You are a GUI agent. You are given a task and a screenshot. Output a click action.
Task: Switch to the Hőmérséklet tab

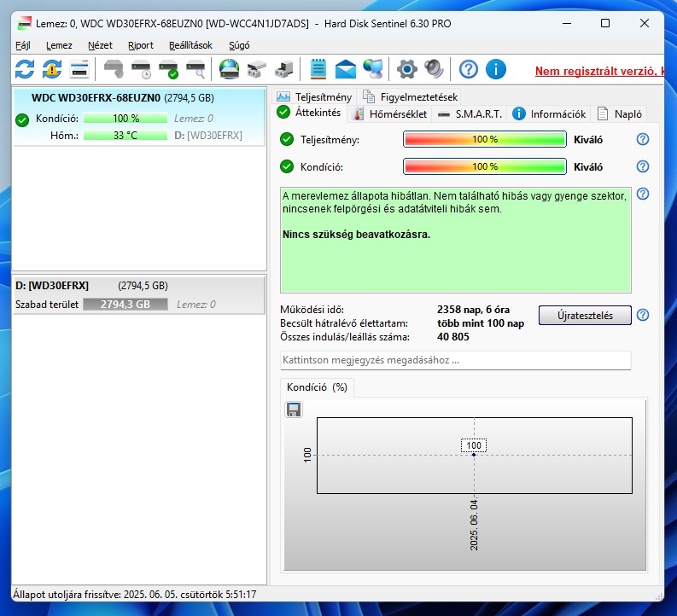(x=390, y=113)
